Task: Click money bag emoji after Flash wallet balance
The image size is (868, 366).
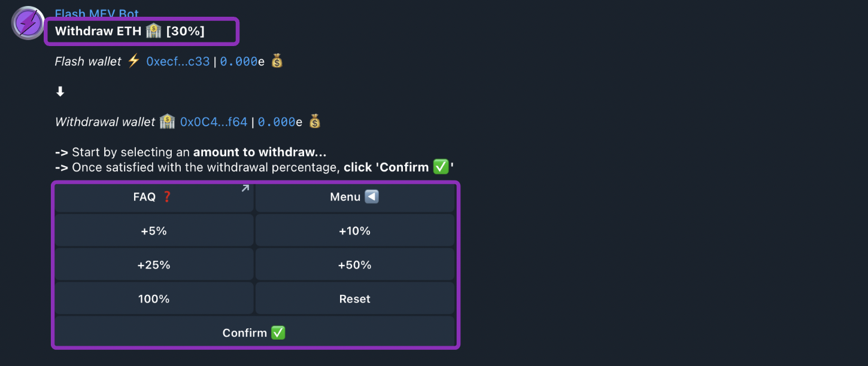Action: 276,61
